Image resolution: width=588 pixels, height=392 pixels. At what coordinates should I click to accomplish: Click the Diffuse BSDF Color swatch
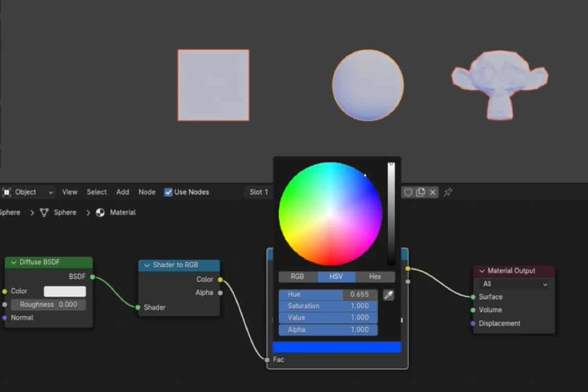tap(64, 291)
